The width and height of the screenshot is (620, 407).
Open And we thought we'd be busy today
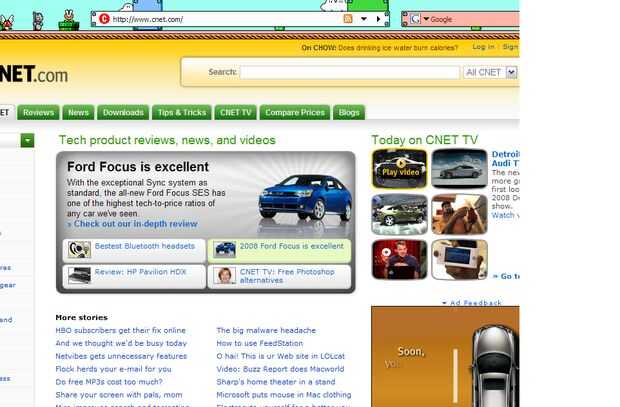121,343
